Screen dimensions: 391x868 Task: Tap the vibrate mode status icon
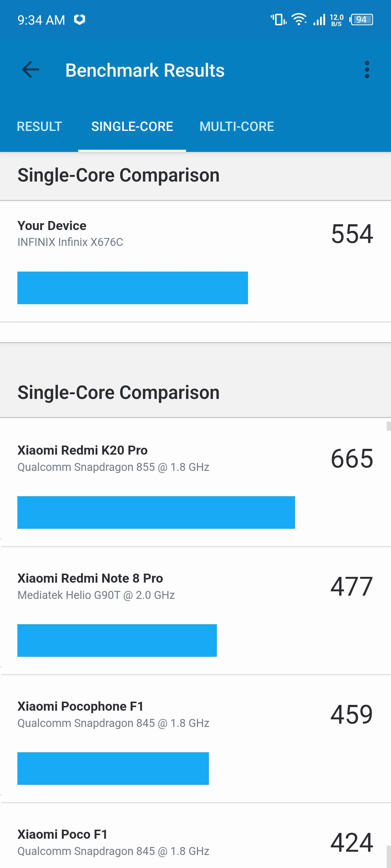point(278,20)
